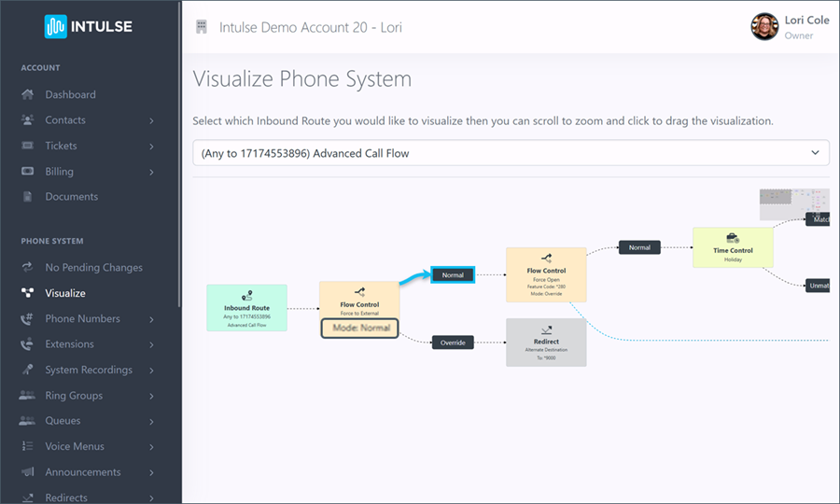The height and width of the screenshot is (504, 840).
Task: Click the Redirects arrow icon in sidebar
Action: [27, 497]
